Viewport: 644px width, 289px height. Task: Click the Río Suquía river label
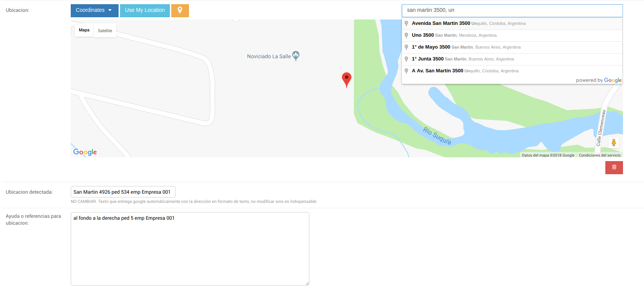[437, 136]
